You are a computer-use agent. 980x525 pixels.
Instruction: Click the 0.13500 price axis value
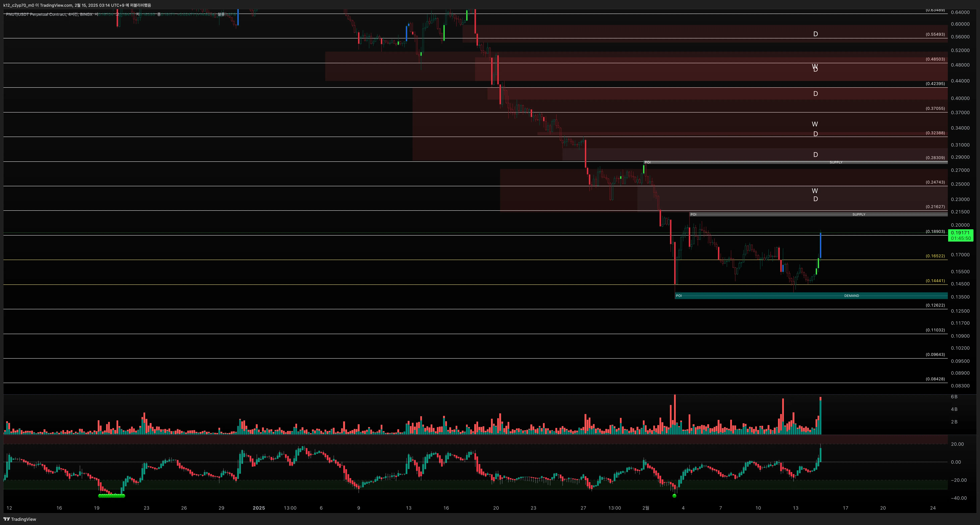coord(960,297)
